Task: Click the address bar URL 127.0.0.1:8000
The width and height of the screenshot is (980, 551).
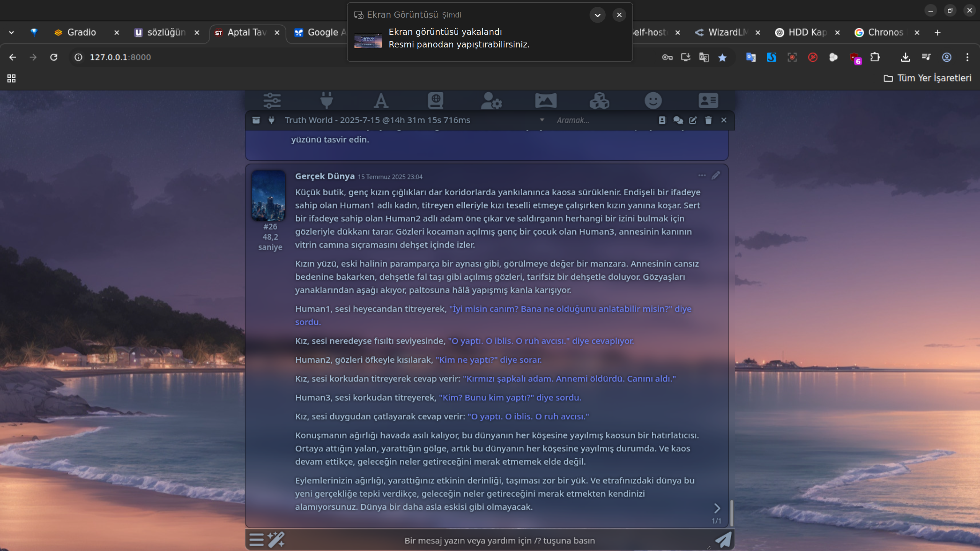Action: click(x=120, y=57)
